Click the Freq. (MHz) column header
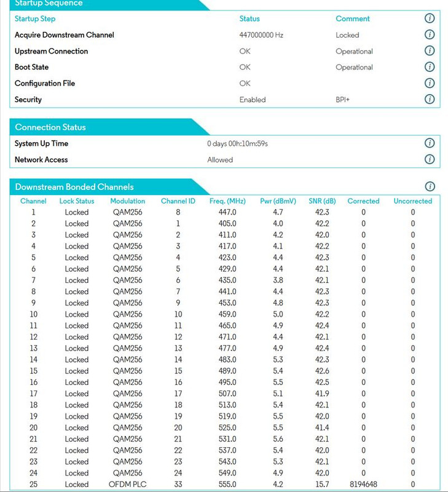The image size is (448, 492). click(227, 201)
